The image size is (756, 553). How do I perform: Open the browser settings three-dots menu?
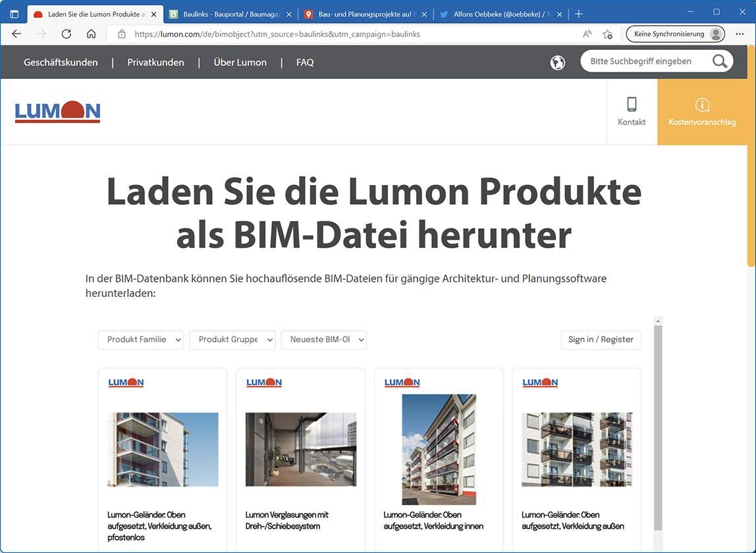tap(740, 34)
